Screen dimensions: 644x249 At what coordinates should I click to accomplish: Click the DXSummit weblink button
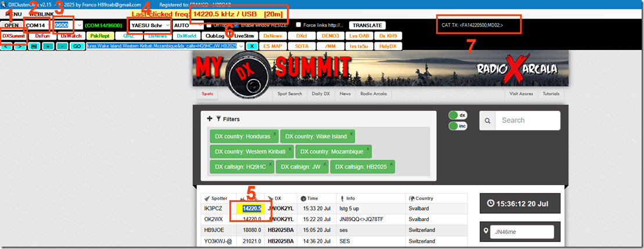point(14,35)
